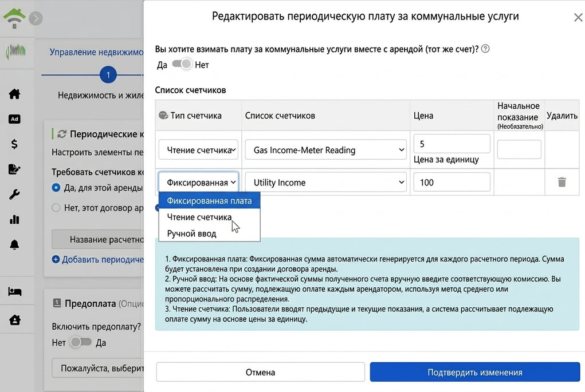
Task: Click the Добавить периодиче link
Action: [x=103, y=259]
